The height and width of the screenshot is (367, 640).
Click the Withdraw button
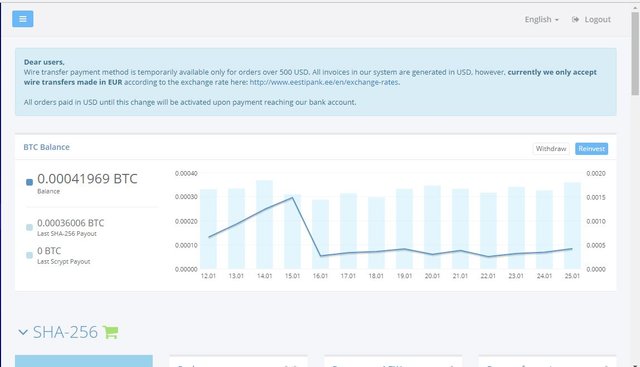[551, 149]
